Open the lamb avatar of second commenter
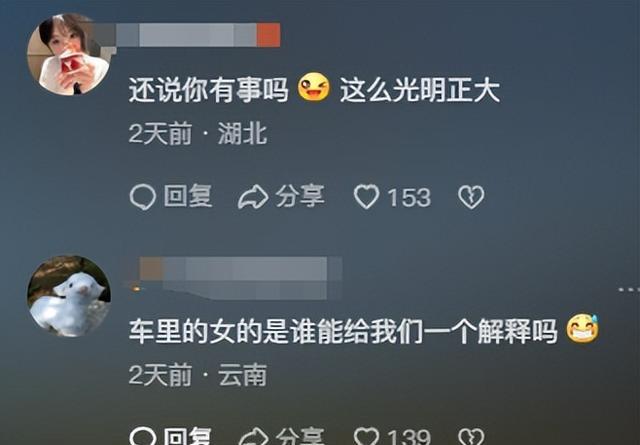The image size is (640, 445). point(69,296)
